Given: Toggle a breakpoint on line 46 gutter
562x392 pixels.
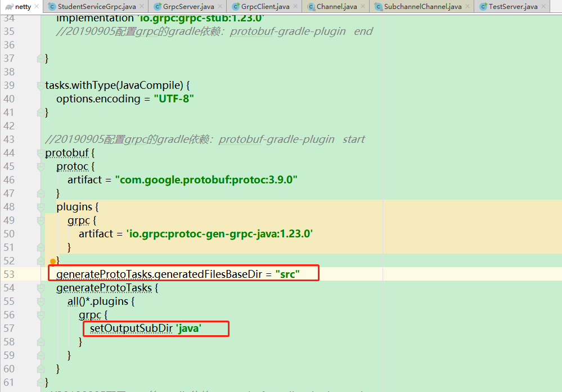Looking at the screenshot, I should click(x=27, y=179).
